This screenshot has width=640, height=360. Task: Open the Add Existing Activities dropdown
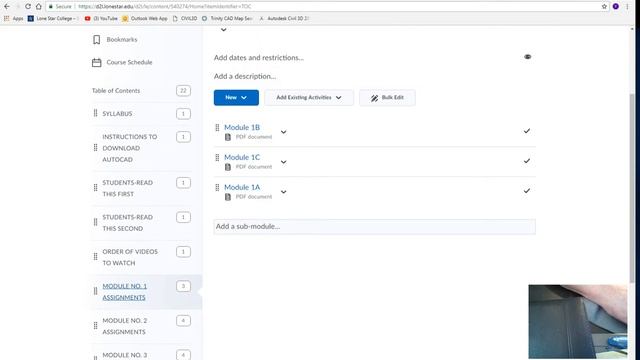pos(309,98)
